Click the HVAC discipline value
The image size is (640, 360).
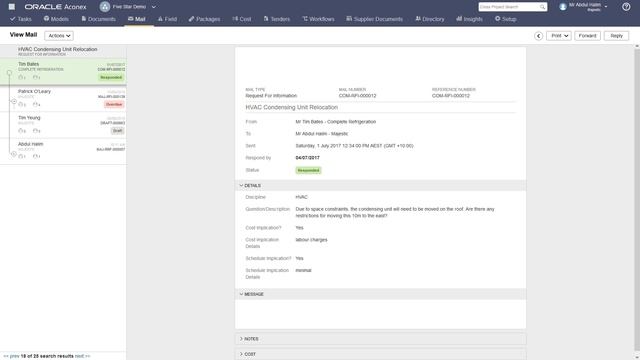click(x=302, y=197)
